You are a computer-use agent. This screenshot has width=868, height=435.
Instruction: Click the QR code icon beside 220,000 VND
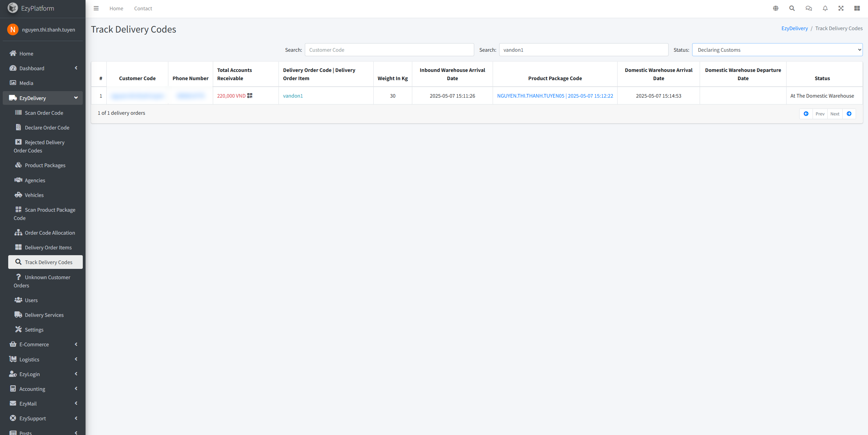coord(250,96)
